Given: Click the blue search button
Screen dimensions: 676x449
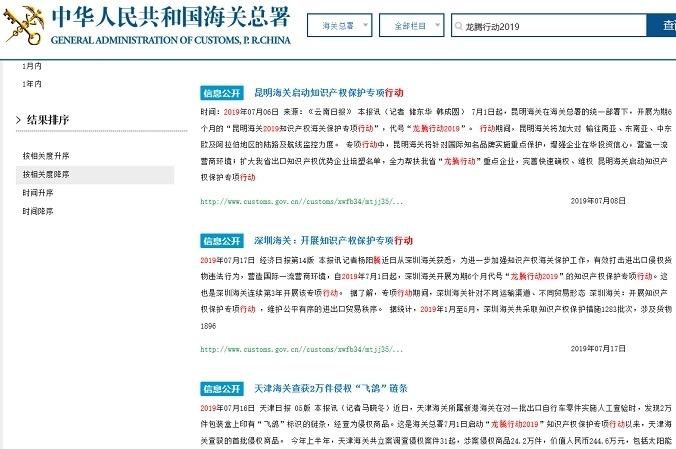Looking at the screenshot, I should pyautogui.click(x=662, y=25).
